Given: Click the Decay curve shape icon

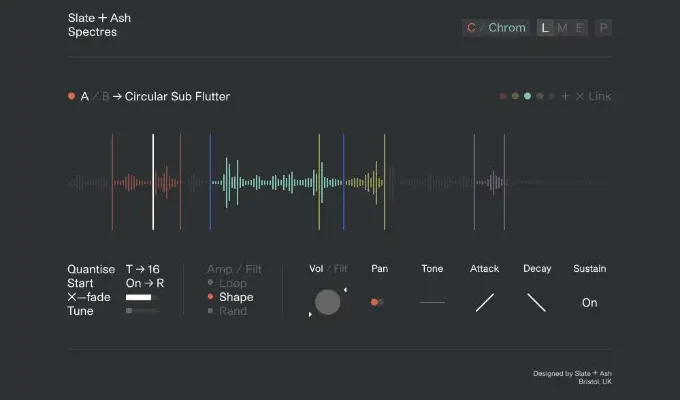Looking at the screenshot, I should pyautogui.click(x=537, y=302).
